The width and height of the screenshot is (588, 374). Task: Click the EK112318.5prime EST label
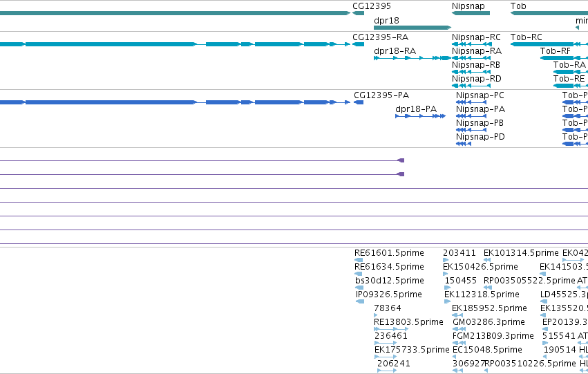482,294
